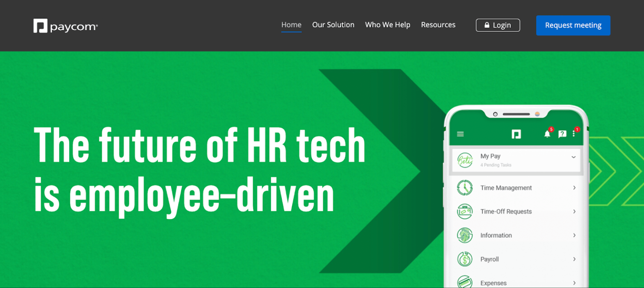Open the help question mark icon
The width and height of the screenshot is (644, 288).
point(562,134)
